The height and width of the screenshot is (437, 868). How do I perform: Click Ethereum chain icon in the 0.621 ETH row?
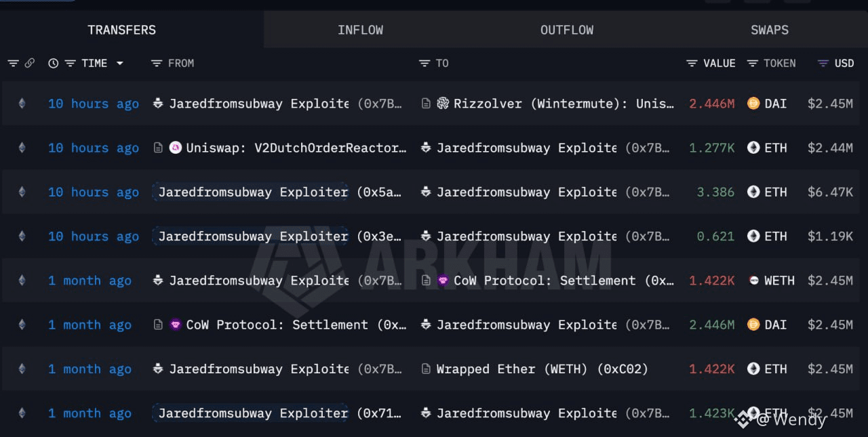tap(22, 236)
